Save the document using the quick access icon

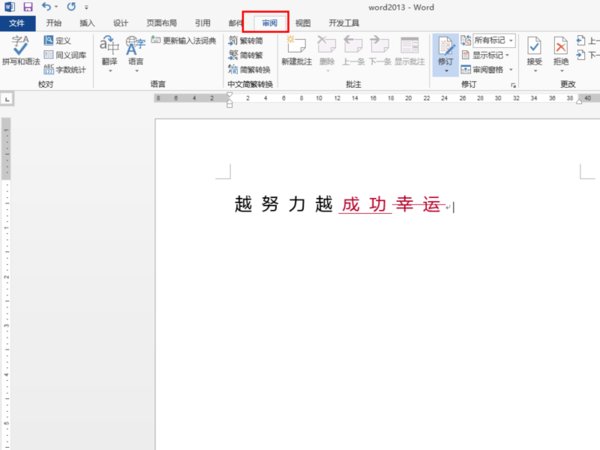tap(28, 7)
